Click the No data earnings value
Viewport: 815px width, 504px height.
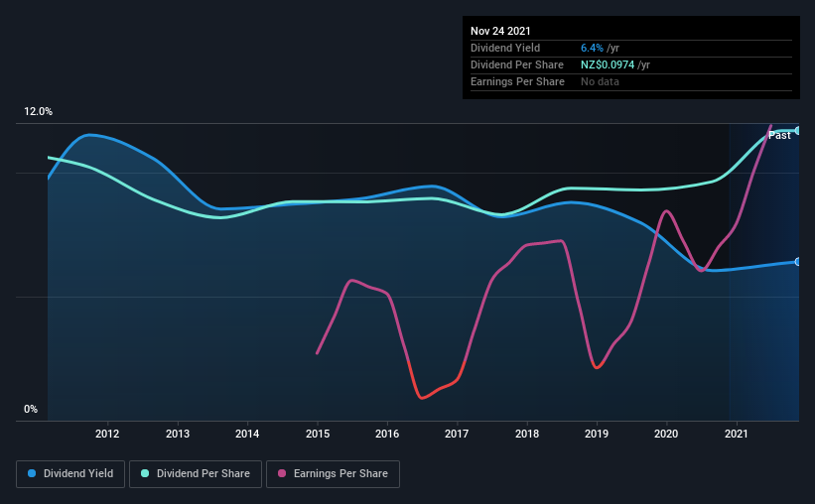click(600, 81)
